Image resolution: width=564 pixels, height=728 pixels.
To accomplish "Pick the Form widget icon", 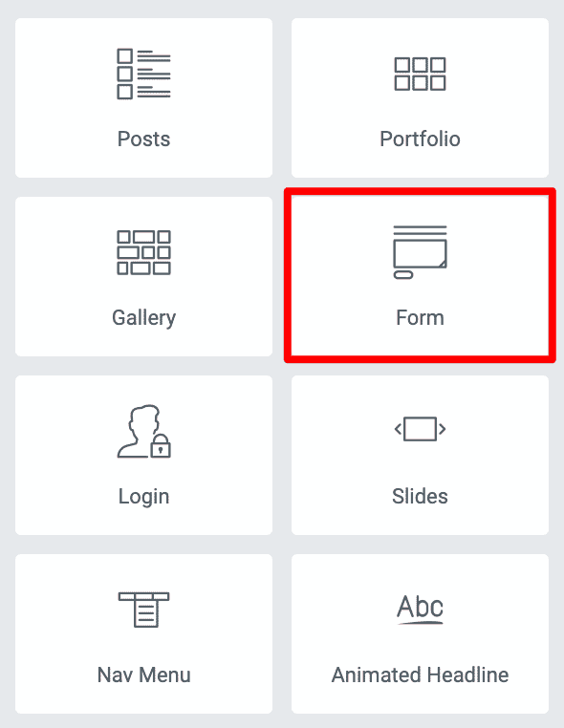I will 420,252.
